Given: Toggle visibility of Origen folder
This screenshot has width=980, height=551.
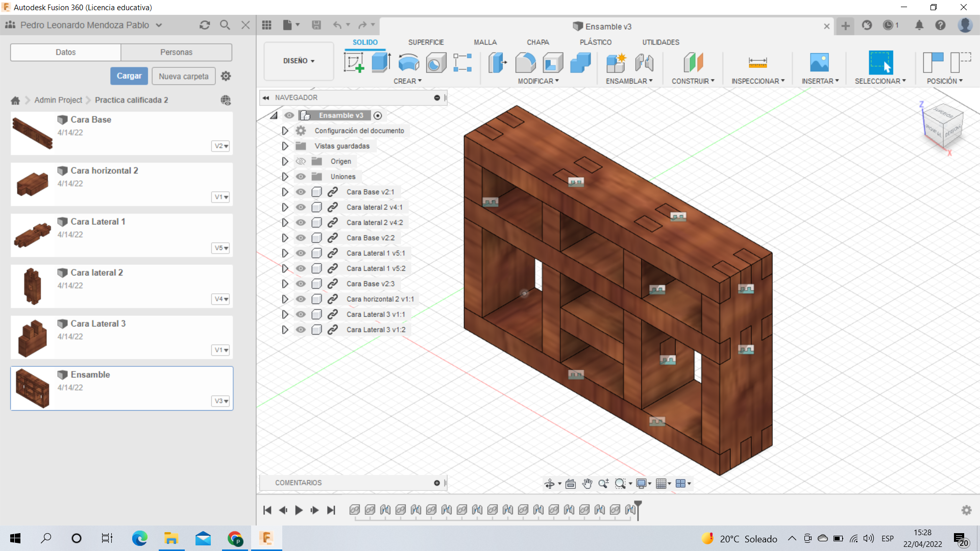Looking at the screenshot, I should [301, 161].
